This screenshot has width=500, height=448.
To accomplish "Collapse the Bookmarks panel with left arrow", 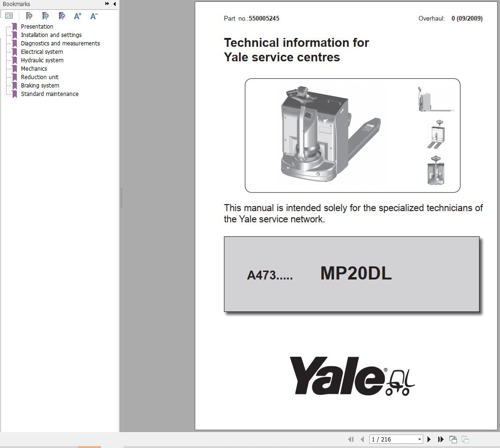I will [x=115, y=4].
